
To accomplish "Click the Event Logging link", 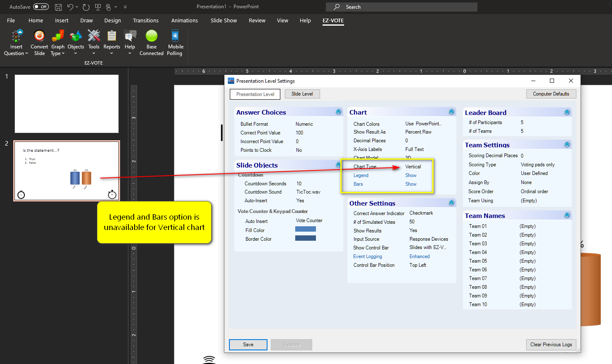I will pos(368,256).
